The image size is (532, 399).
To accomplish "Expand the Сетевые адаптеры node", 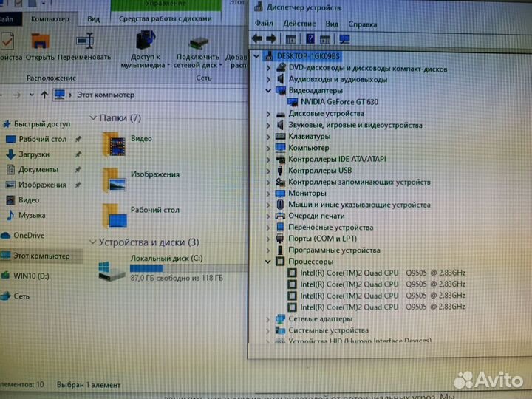I will tap(268, 319).
